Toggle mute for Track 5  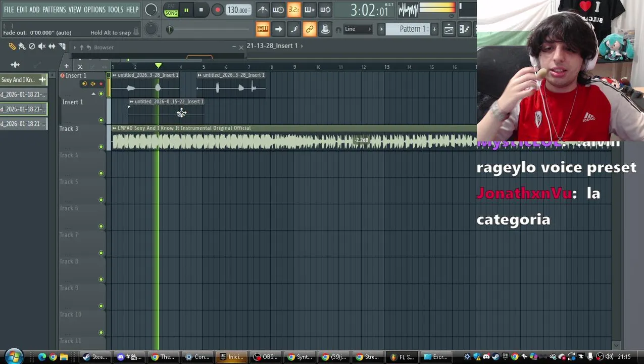[x=101, y=200]
